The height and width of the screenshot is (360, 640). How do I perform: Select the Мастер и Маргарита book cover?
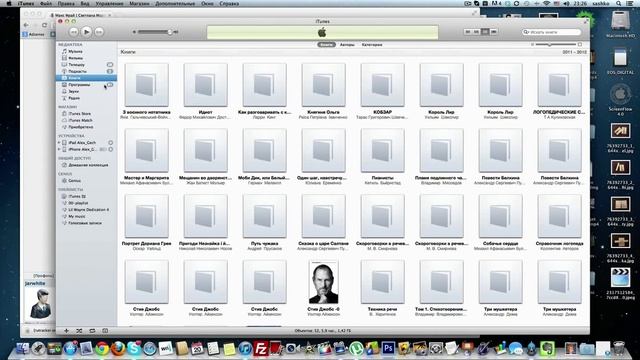point(147,151)
